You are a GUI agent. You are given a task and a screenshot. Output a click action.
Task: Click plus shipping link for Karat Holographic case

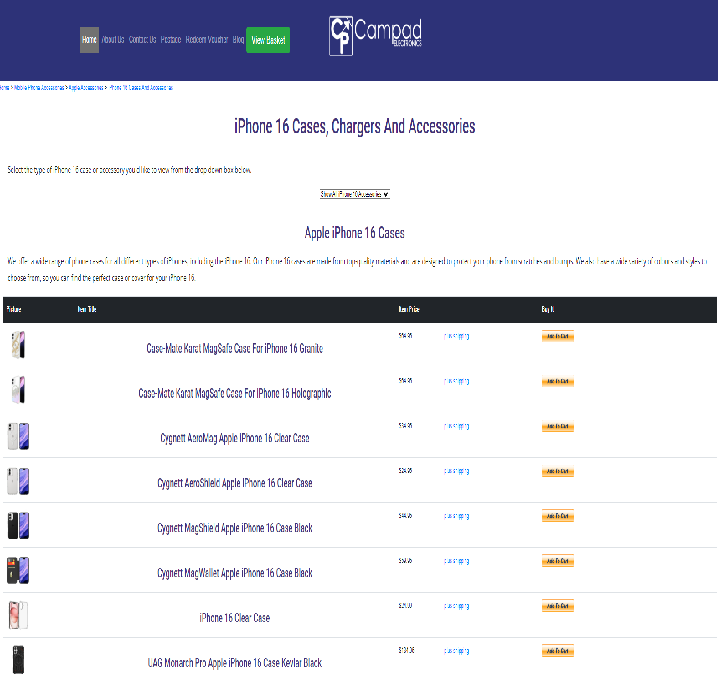(457, 381)
